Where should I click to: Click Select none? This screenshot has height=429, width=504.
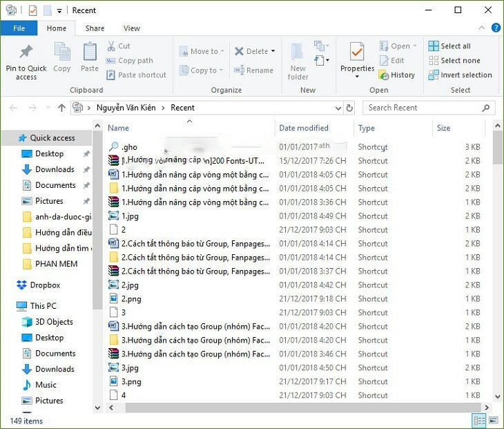pos(454,61)
